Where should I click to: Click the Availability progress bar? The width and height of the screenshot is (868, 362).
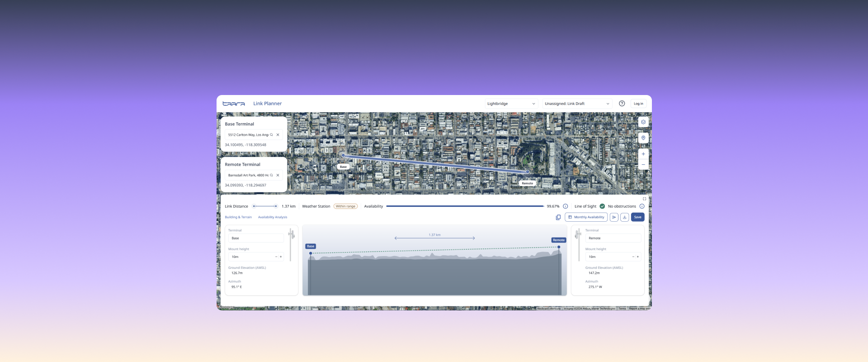pyautogui.click(x=465, y=206)
